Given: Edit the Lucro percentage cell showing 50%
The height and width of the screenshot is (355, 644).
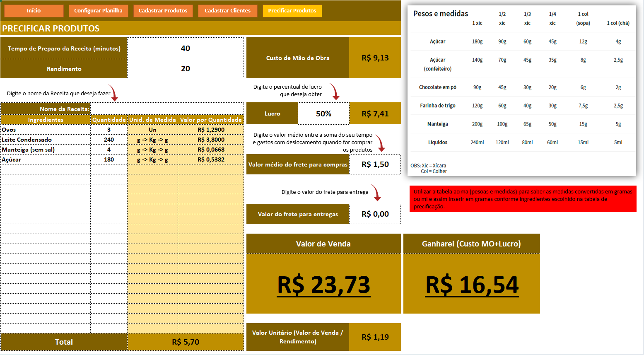Looking at the screenshot, I should click(323, 114).
